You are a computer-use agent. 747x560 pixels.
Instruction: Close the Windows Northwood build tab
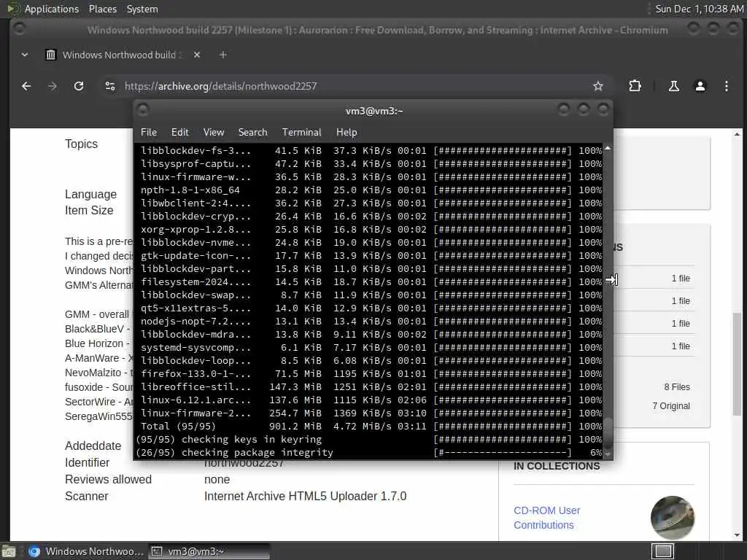(x=197, y=55)
